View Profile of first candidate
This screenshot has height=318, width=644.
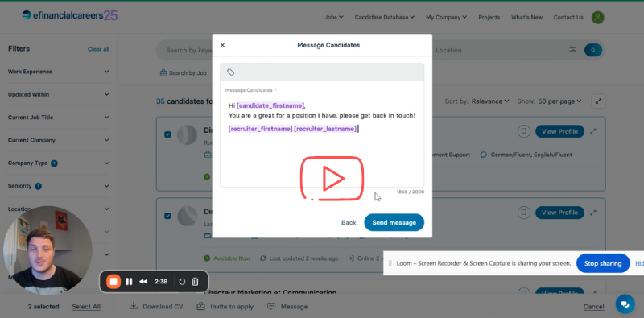point(559,131)
